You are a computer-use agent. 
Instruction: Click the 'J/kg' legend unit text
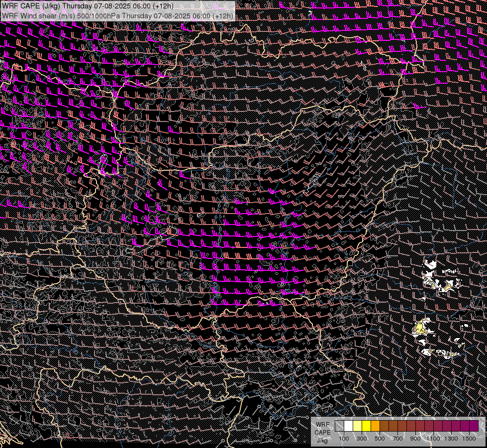tap(322, 441)
